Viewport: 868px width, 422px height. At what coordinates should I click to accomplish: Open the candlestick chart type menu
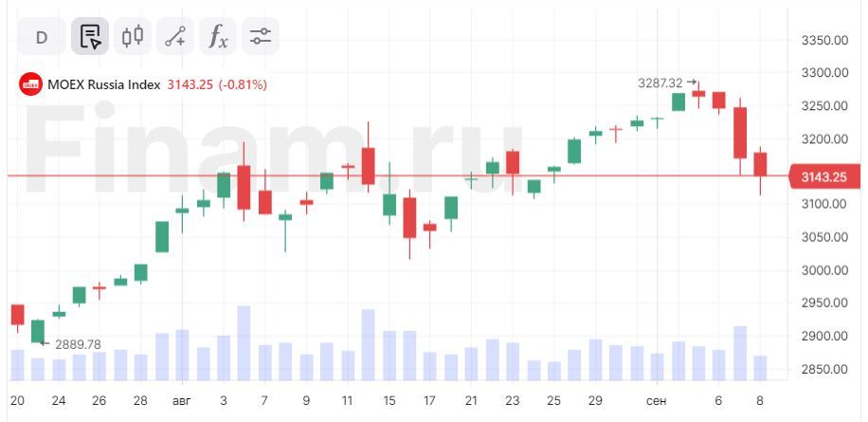[x=133, y=37]
